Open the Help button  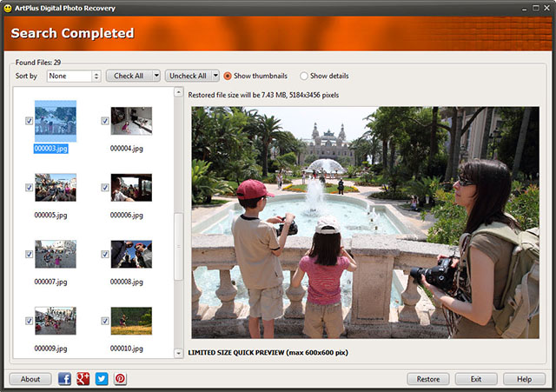tap(524, 379)
